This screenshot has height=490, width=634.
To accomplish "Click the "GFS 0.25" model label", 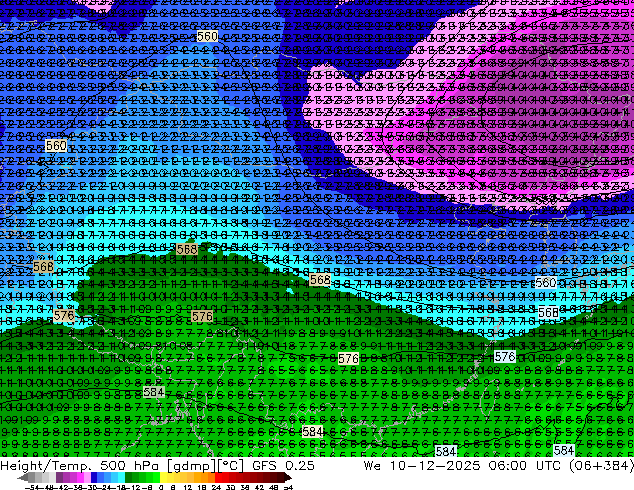I will pos(283,466).
